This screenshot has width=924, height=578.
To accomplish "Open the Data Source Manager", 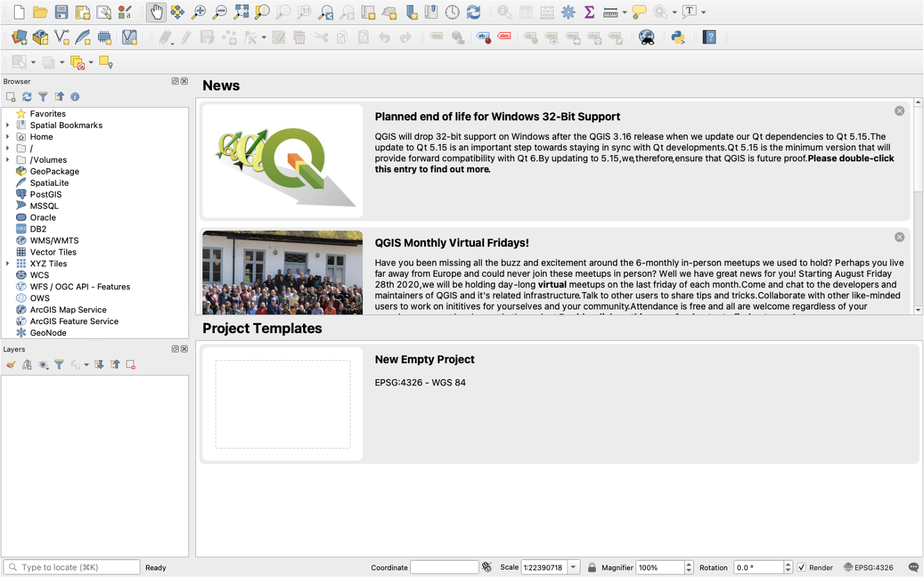I will 20,37.
